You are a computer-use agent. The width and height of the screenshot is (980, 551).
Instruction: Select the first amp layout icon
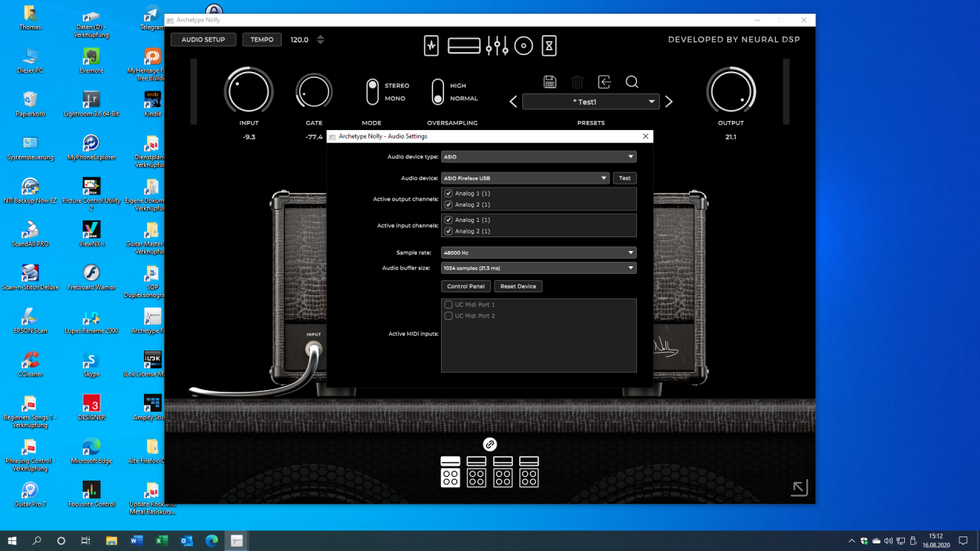tap(450, 472)
